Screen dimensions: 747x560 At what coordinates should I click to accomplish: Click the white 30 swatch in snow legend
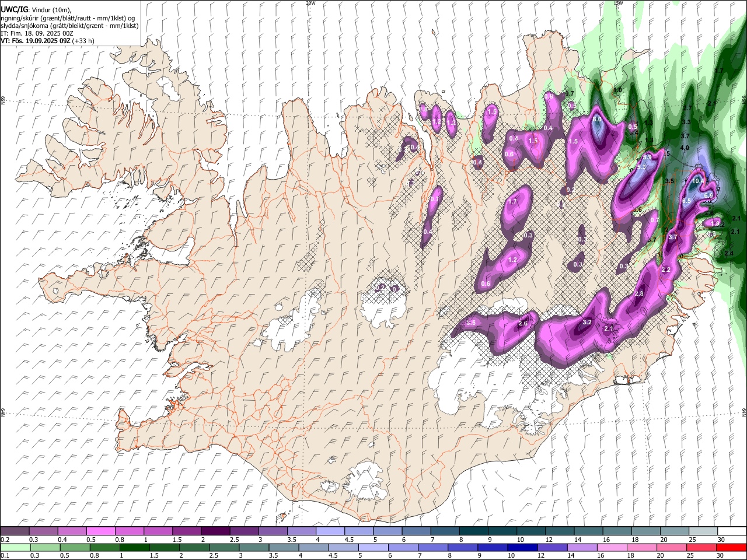click(x=732, y=531)
